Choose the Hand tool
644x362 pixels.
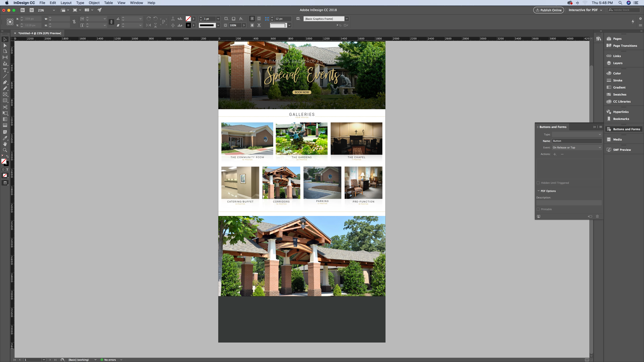coord(5,144)
